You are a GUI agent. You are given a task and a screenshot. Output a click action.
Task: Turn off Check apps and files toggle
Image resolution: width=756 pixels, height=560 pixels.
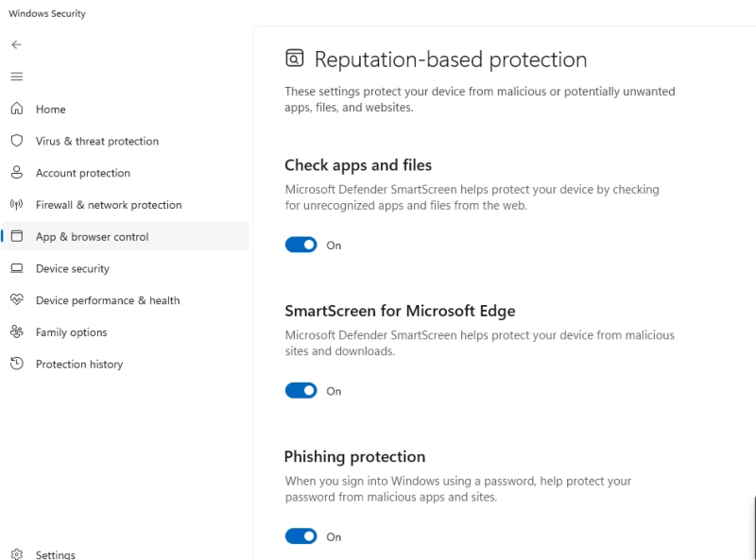[301, 246]
